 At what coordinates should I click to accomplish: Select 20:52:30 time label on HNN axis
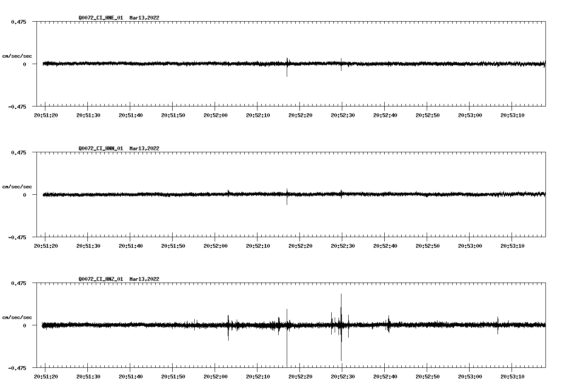point(343,246)
